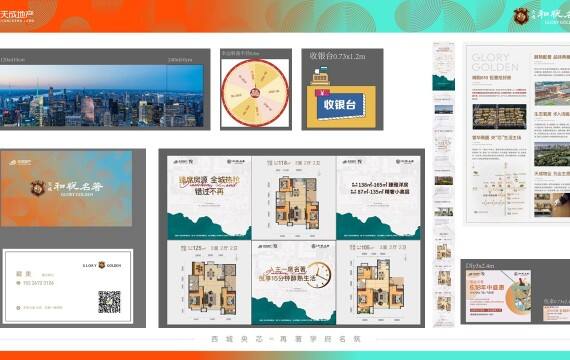Select the city skyline panorama banner
Image resolution: width=570 pixels, height=360 pixels.
(101, 96)
